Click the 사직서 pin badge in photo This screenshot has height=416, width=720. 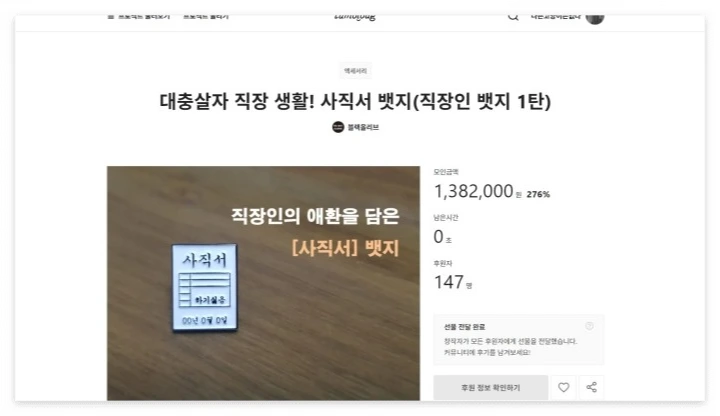point(205,287)
